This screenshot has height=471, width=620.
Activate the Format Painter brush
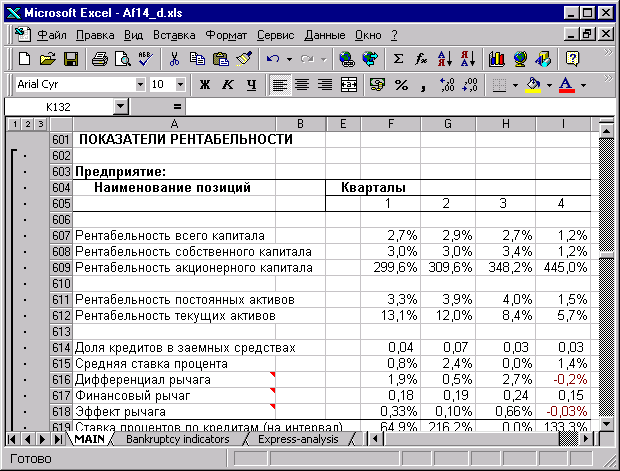tap(244, 59)
